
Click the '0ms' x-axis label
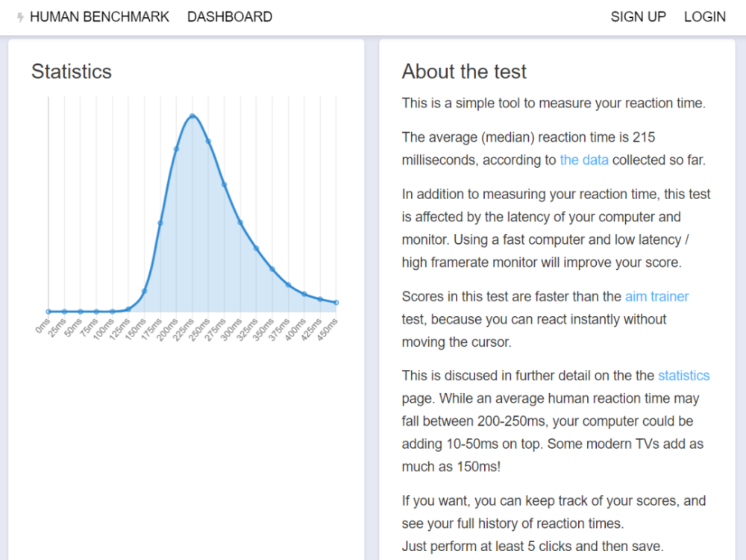[43, 326]
